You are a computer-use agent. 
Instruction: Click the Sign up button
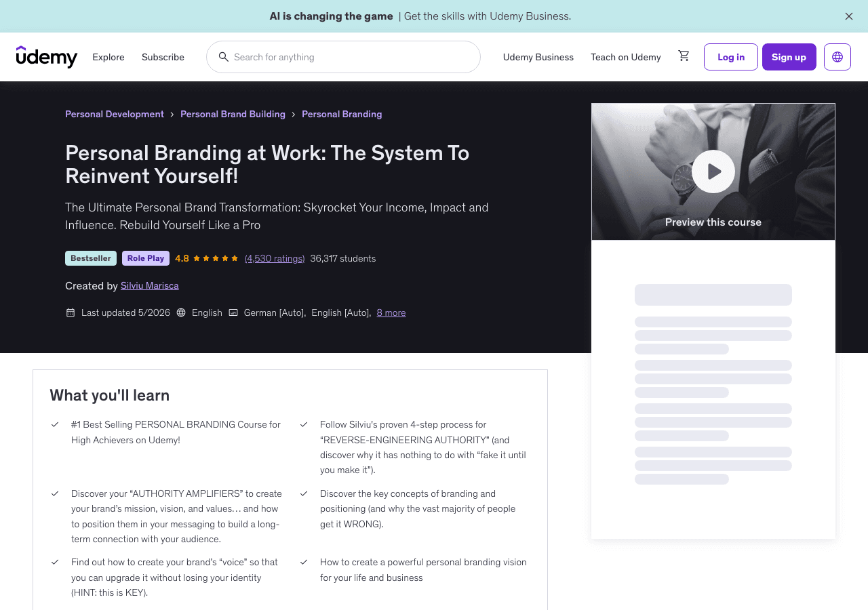click(789, 57)
